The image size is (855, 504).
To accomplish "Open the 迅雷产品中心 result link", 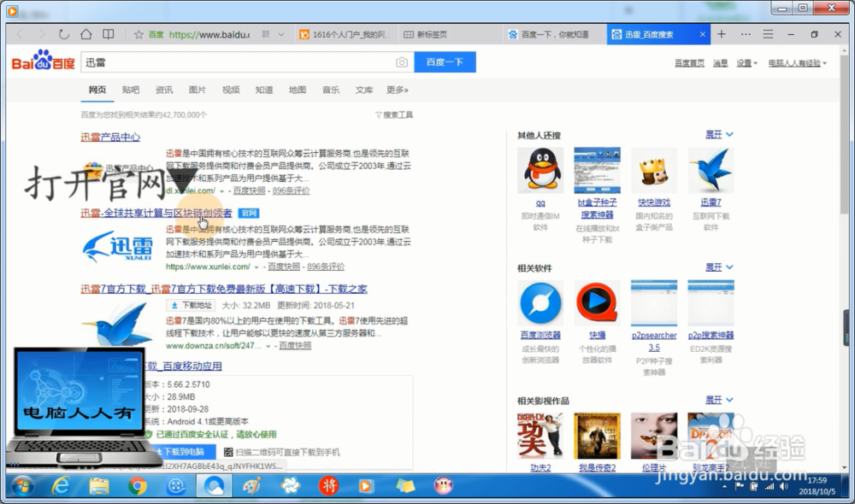I will tap(110, 138).
